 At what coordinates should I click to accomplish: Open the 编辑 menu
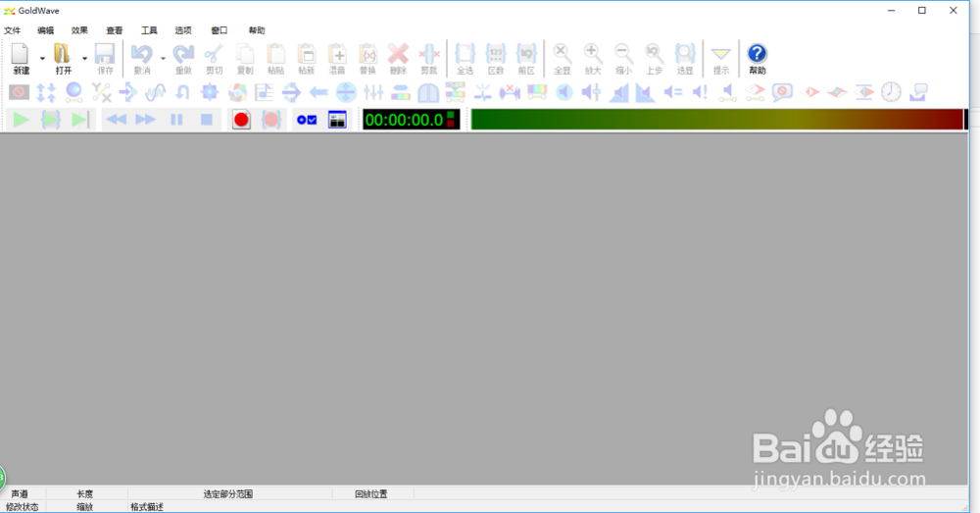pyautogui.click(x=46, y=30)
